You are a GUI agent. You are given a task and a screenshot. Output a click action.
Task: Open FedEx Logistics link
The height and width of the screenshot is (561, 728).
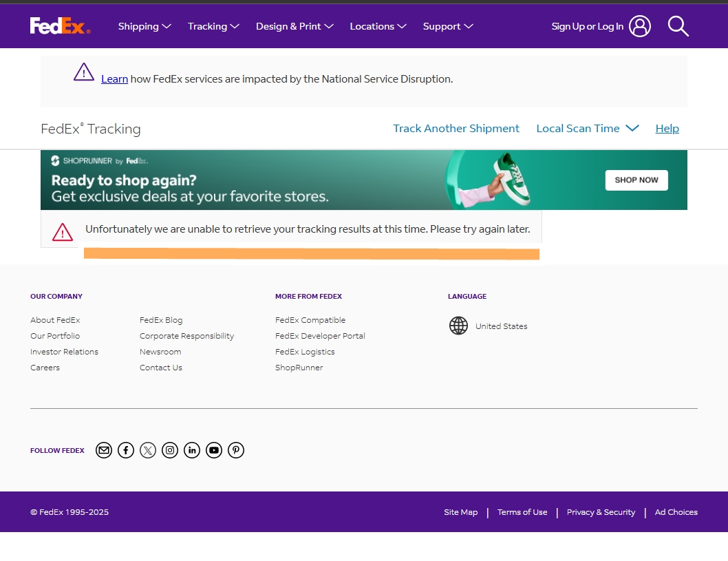click(305, 352)
